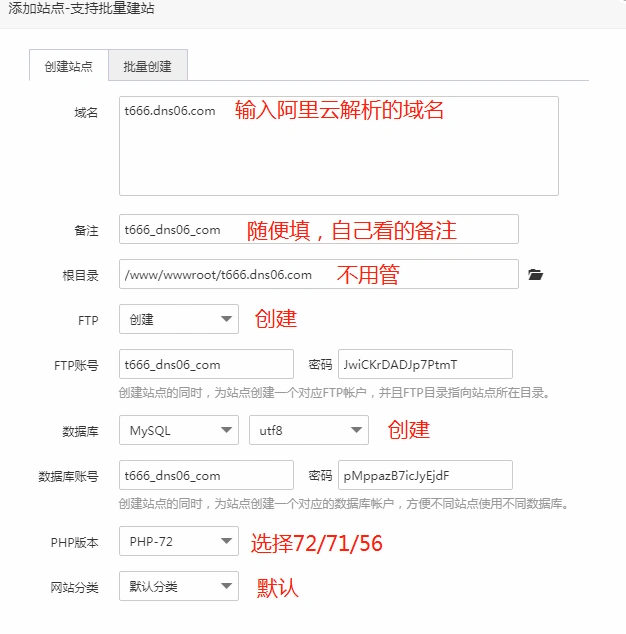Image resolution: width=626 pixels, height=634 pixels.
Task: Switch to the 批量创建 tab
Action: pos(148,66)
